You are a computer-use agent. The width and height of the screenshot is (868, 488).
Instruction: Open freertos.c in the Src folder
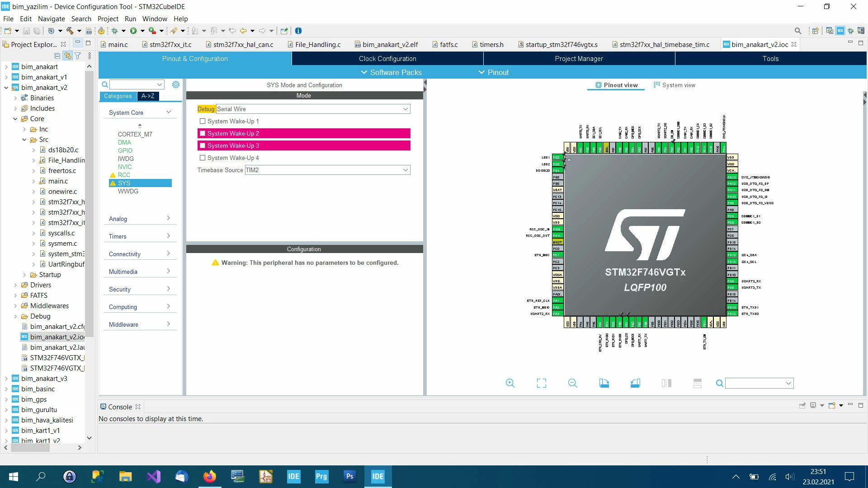[x=62, y=170]
